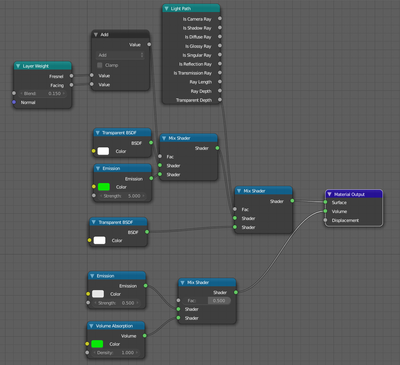Collapse the Light Path node triangle
The height and width of the screenshot is (365, 400).
click(x=166, y=9)
